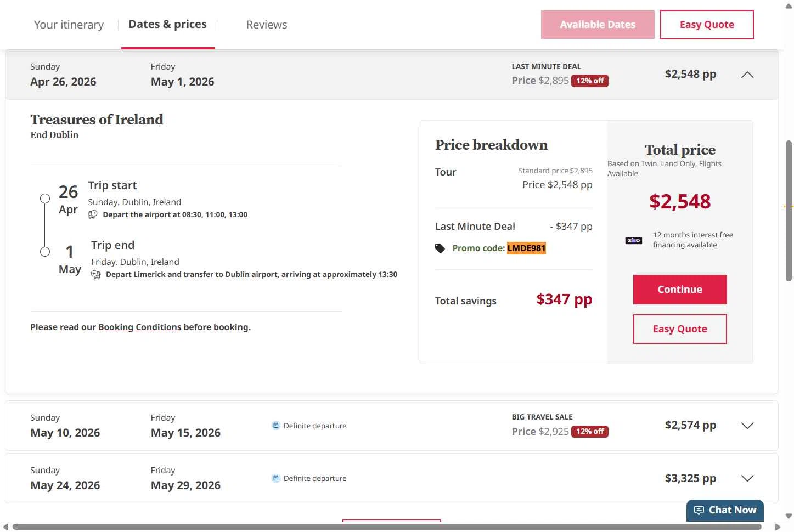The width and height of the screenshot is (794, 532).
Task: Click the Trip end circle marker
Action: point(45,252)
